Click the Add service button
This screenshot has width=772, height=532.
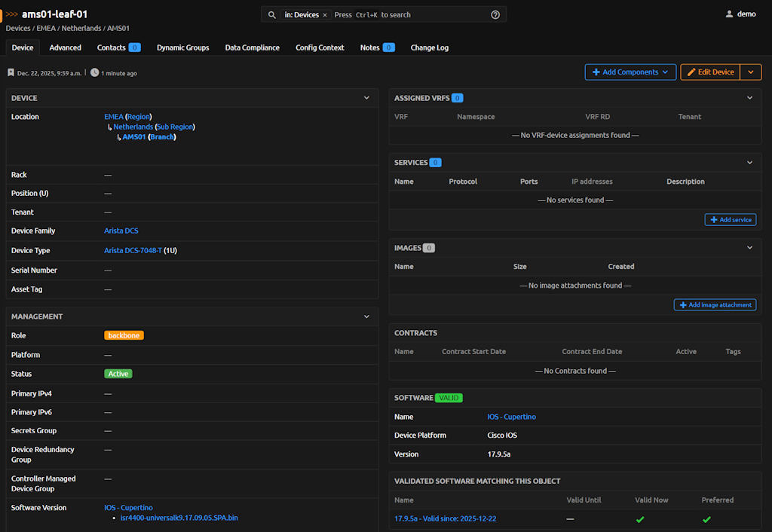click(x=730, y=220)
